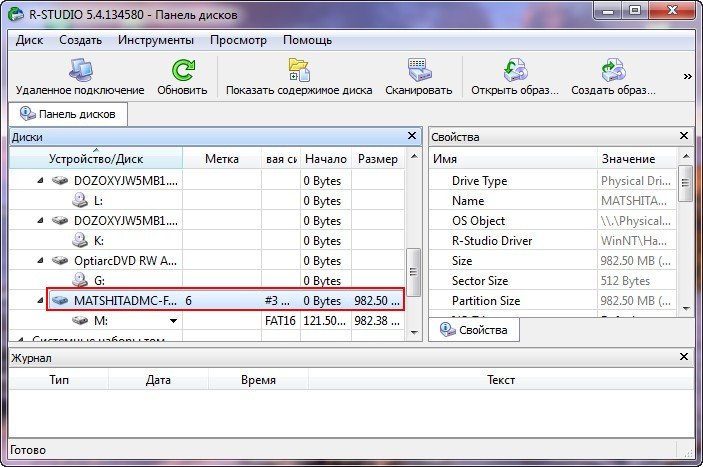Image resolution: width=703 pixels, height=467 pixels.
Task: Click the MATSHITADMC drive icon
Action: pyautogui.click(x=60, y=300)
